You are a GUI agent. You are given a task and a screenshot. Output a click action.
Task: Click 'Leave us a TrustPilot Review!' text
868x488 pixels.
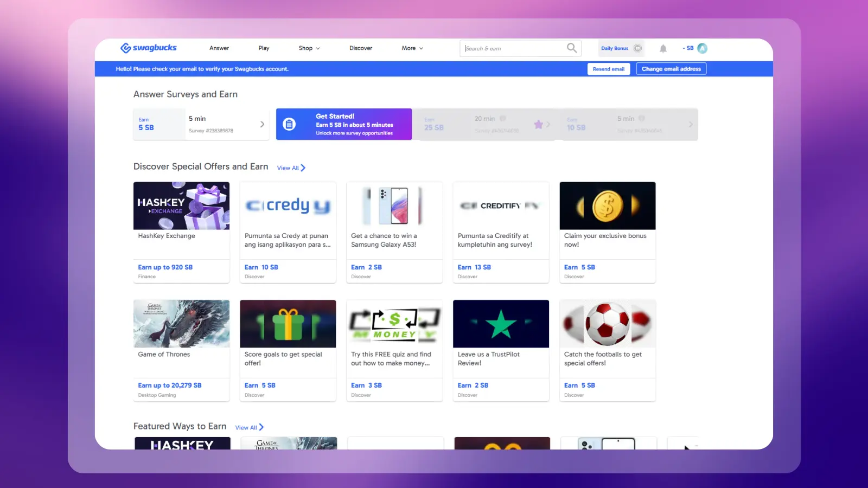(x=488, y=358)
